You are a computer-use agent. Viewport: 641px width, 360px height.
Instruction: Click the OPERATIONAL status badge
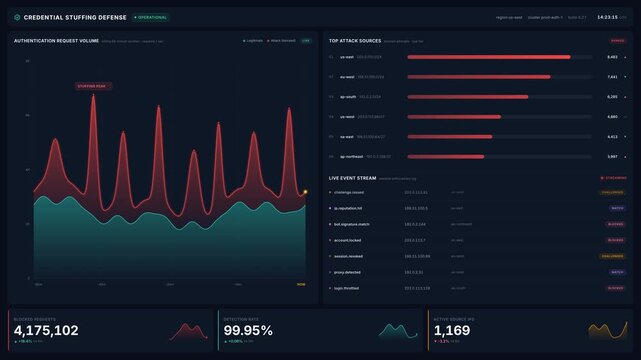point(151,18)
